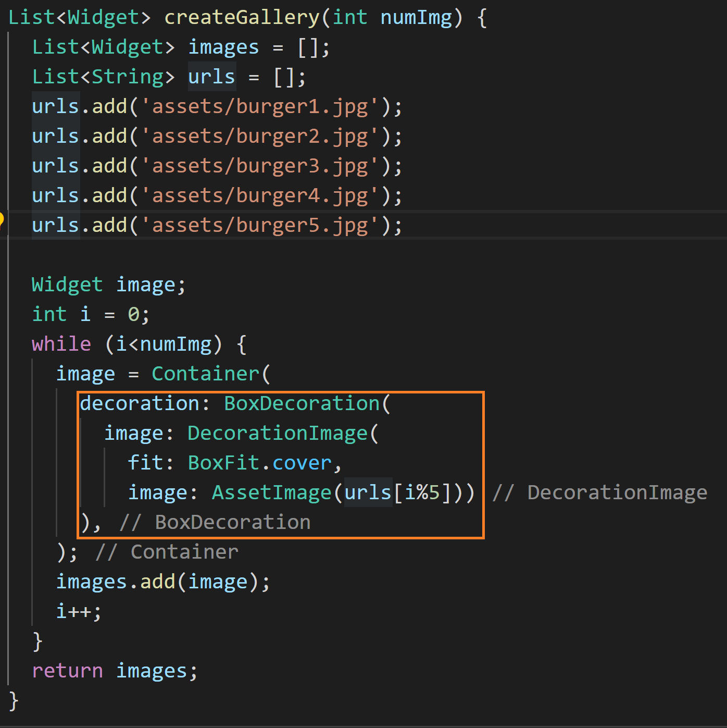This screenshot has height=728, width=727.
Task: Click 'assets/burger5.jpg' string
Action: [260, 226]
